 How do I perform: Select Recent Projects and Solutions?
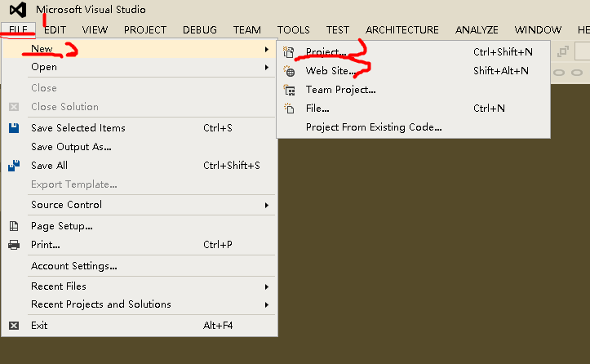tap(140, 304)
